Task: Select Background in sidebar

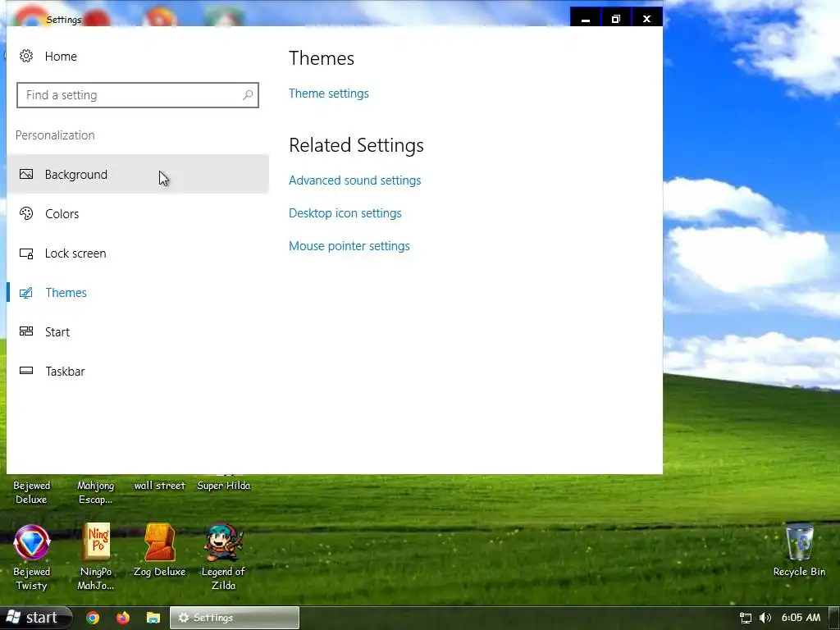Action: 138,174
